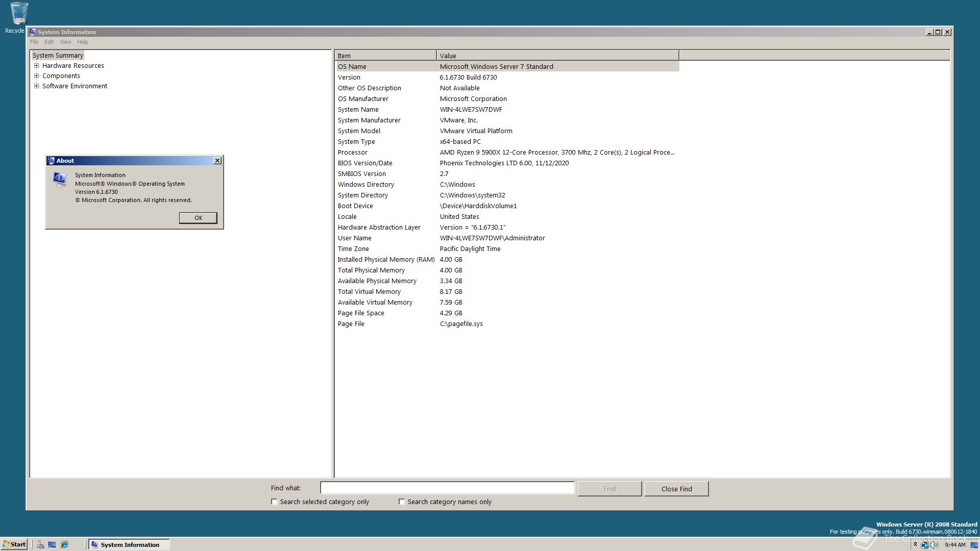This screenshot has height=551, width=980.
Task: Click the Close Find button
Action: (677, 489)
